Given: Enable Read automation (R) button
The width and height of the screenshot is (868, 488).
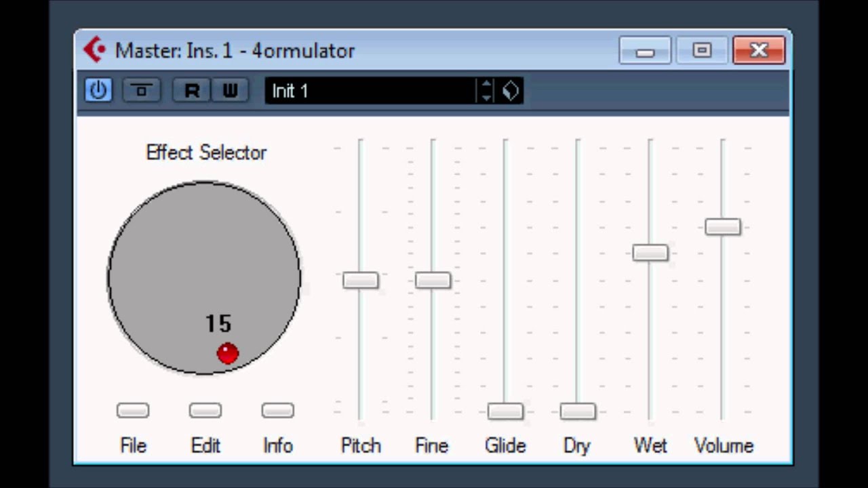Looking at the screenshot, I should (x=192, y=90).
